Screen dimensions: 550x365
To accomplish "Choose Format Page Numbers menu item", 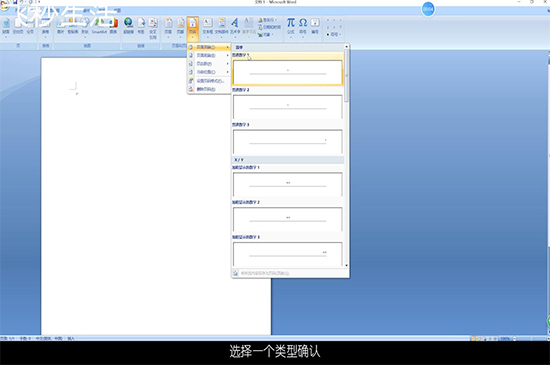I will click(209, 81).
